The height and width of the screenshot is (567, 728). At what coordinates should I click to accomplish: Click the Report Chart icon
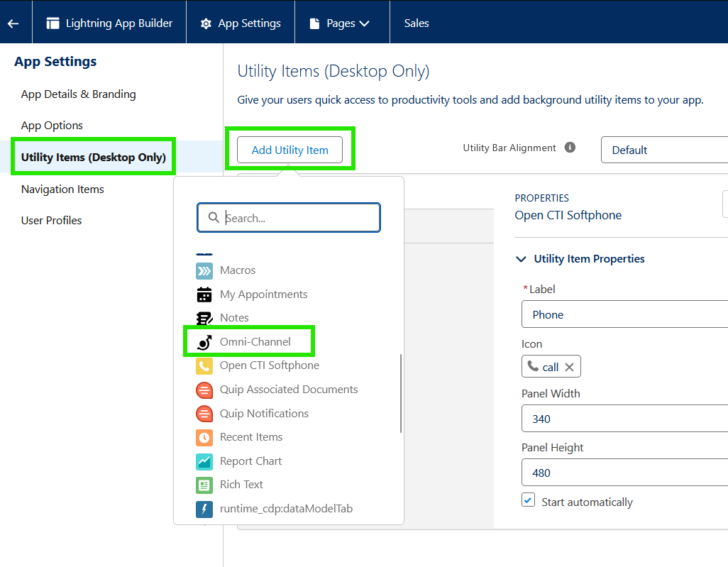pyautogui.click(x=204, y=461)
